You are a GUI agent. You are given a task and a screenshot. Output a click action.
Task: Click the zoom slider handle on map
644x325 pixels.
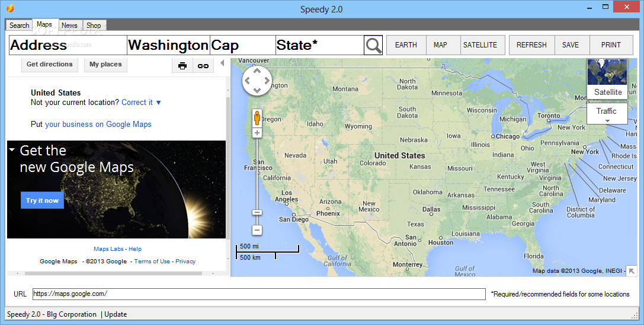pos(257,212)
